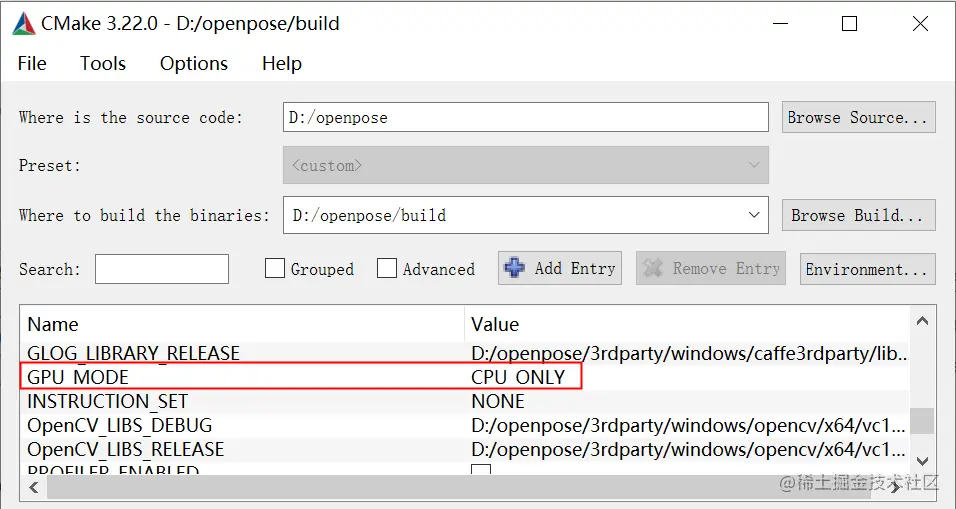Click Browse Source button
The width and height of the screenshot is (956, 509).
[x=858, y=117]
